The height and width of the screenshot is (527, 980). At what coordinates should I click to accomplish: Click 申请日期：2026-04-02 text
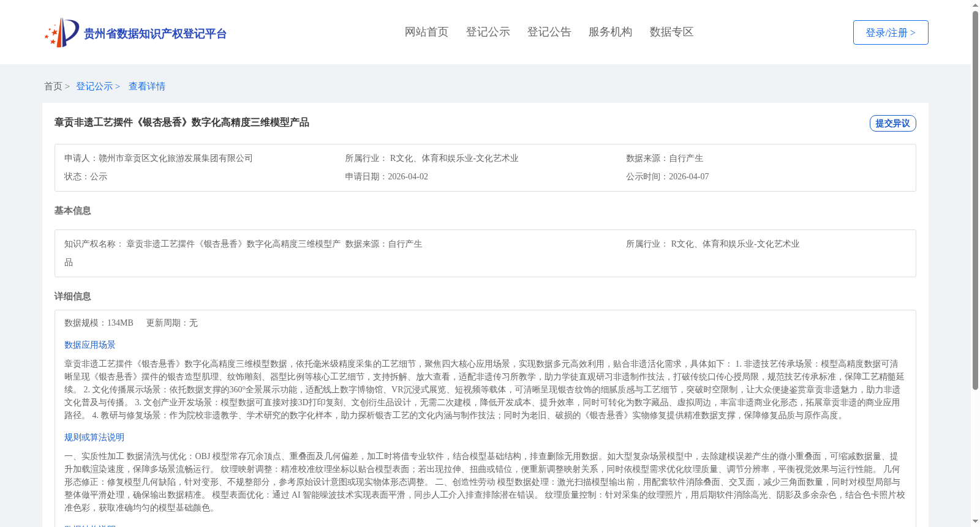(x=386, y=176)
